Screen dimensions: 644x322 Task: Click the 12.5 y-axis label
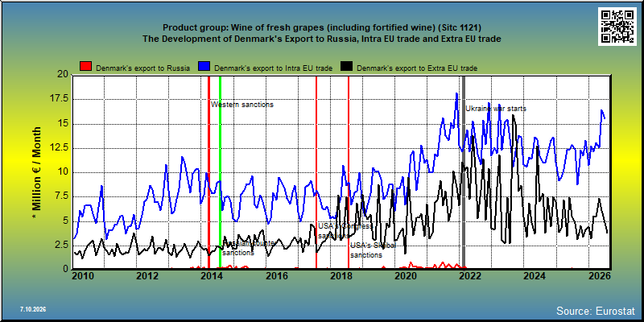click(60, 147)
